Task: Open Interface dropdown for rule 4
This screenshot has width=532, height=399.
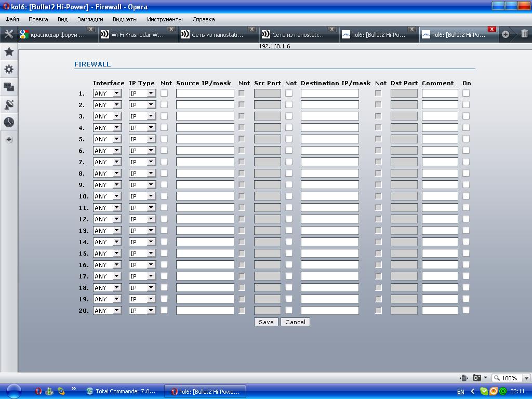Action: point(107,128)
